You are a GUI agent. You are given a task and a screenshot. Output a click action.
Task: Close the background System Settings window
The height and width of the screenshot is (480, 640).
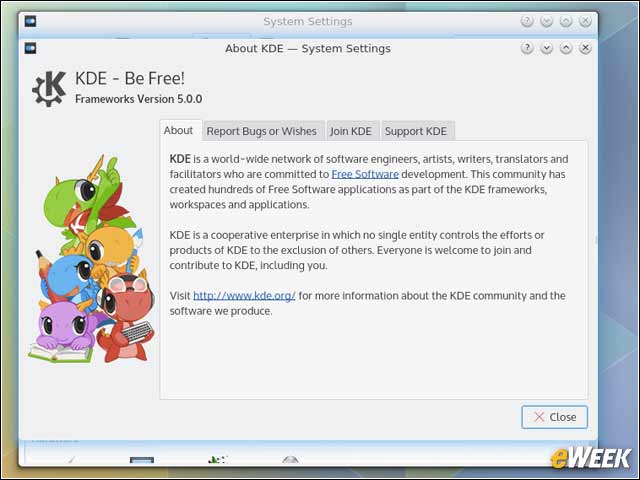point(585,21)
